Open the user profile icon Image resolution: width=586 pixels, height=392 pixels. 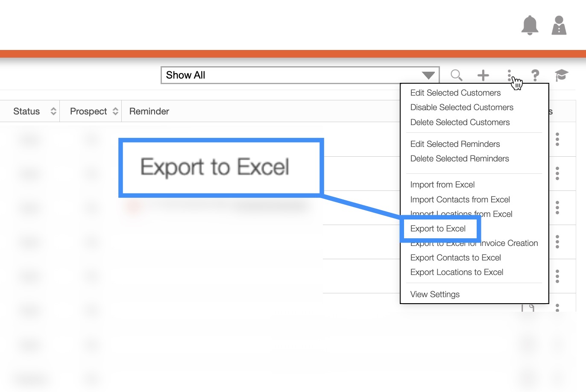(559, 26)
